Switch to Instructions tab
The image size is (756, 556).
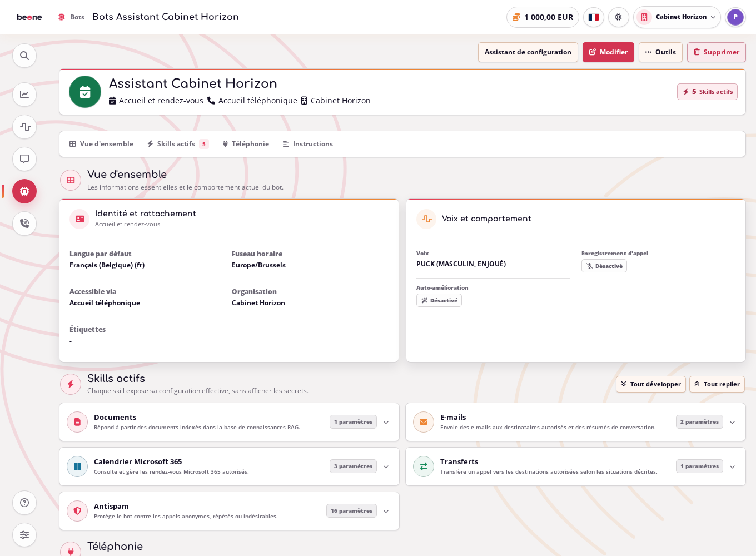308,144
